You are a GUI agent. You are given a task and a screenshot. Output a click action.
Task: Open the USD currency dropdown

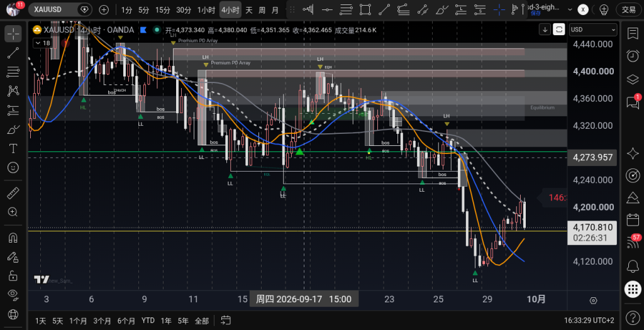click(x=593, y=30)
